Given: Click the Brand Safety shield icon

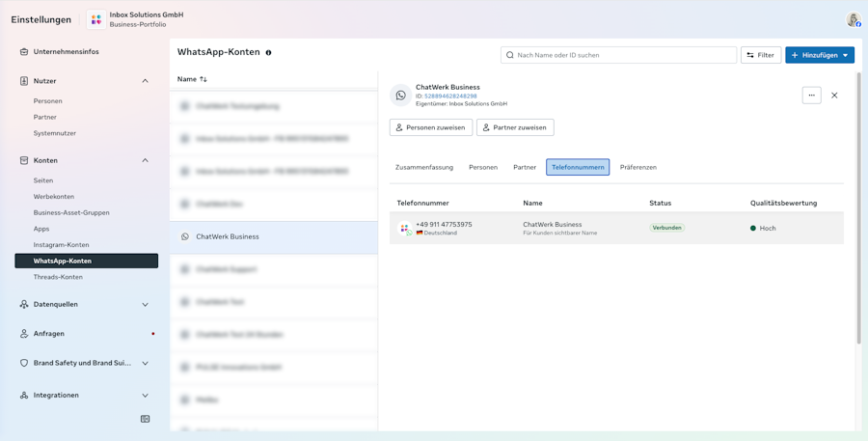Looking at the screenshot, I should (24, 364).
